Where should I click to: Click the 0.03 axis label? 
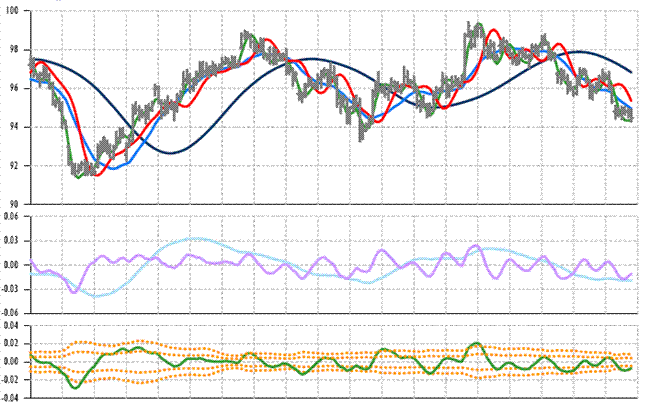(x=12, y=240)
